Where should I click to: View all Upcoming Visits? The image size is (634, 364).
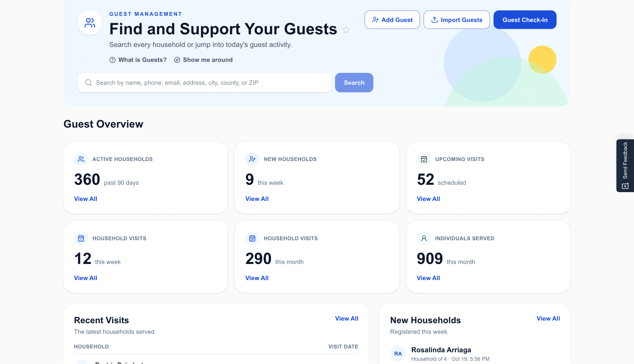click(x=428, y=199)
